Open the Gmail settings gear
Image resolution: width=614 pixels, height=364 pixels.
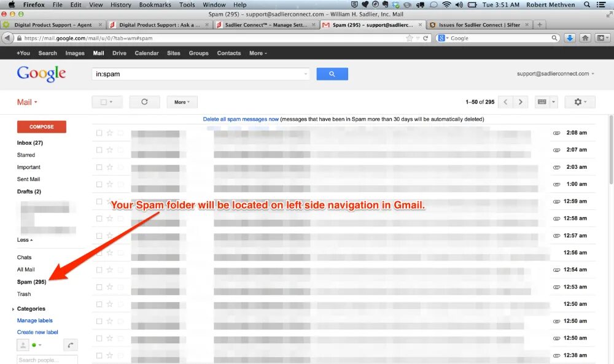coord(580,102)
